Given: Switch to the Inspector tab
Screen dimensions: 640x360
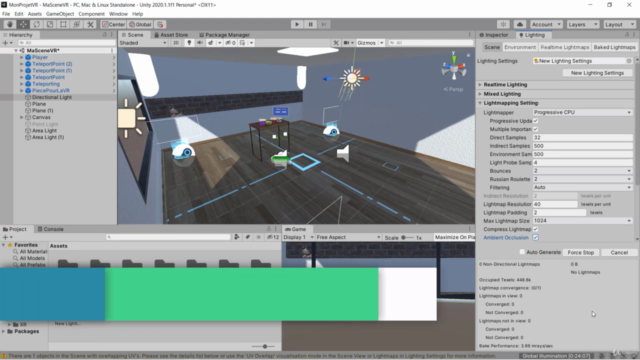Looking at the screenshot, I should 493,35.
